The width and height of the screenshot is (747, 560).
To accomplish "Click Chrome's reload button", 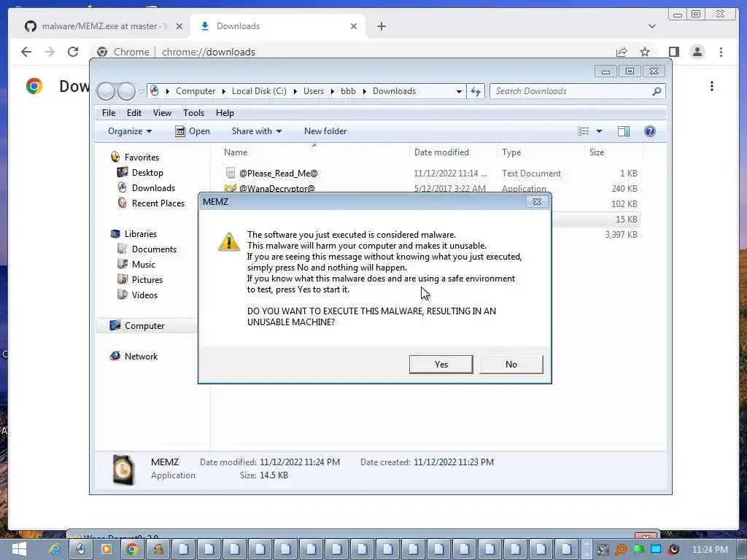I will tap(73, 52).
